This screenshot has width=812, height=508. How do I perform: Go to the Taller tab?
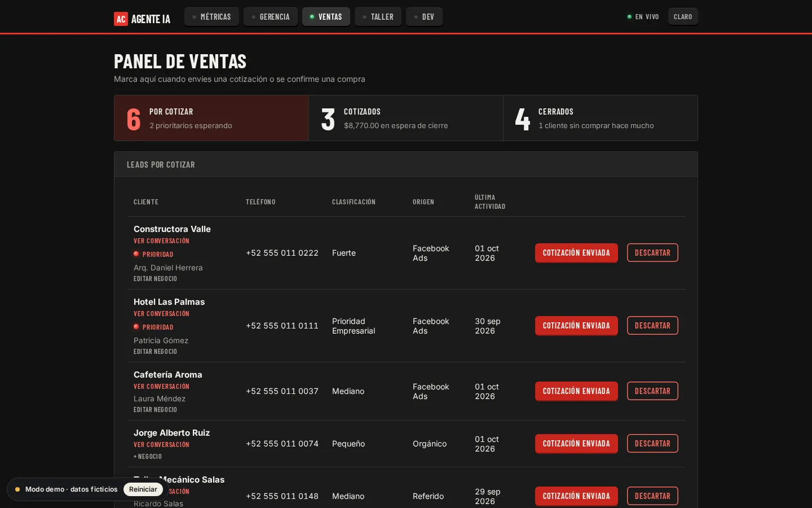378,17
